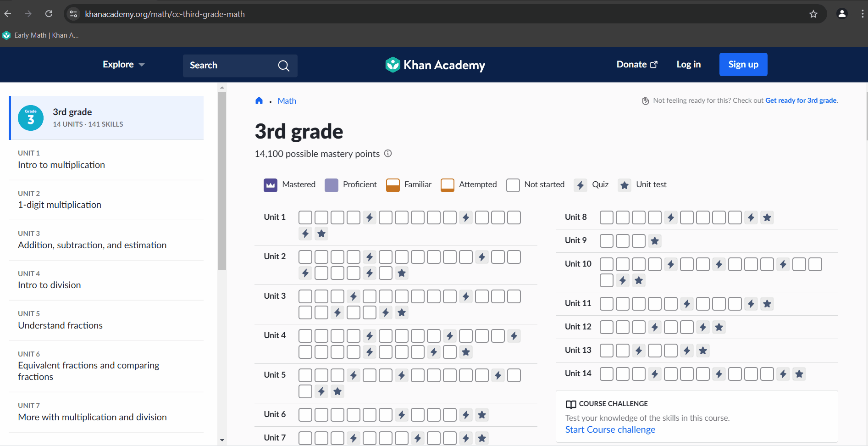Expand the Explore dropdown menu
Screen dimensions: 868x446
(124, 65)
